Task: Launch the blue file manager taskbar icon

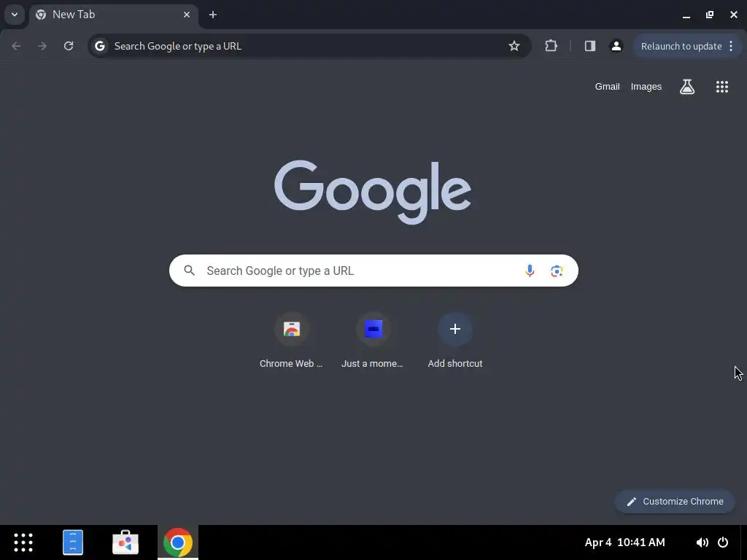Action: click(73, 542)
